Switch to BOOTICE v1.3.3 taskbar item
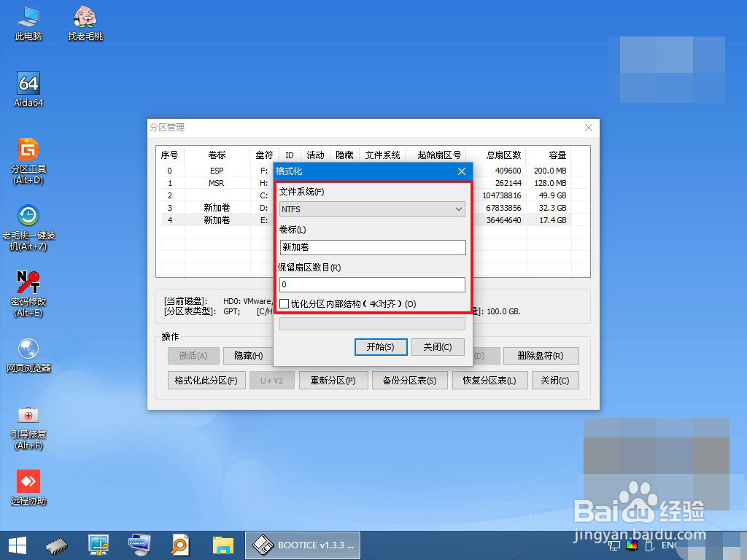This screenshot has height=560, width=747. 303,545
